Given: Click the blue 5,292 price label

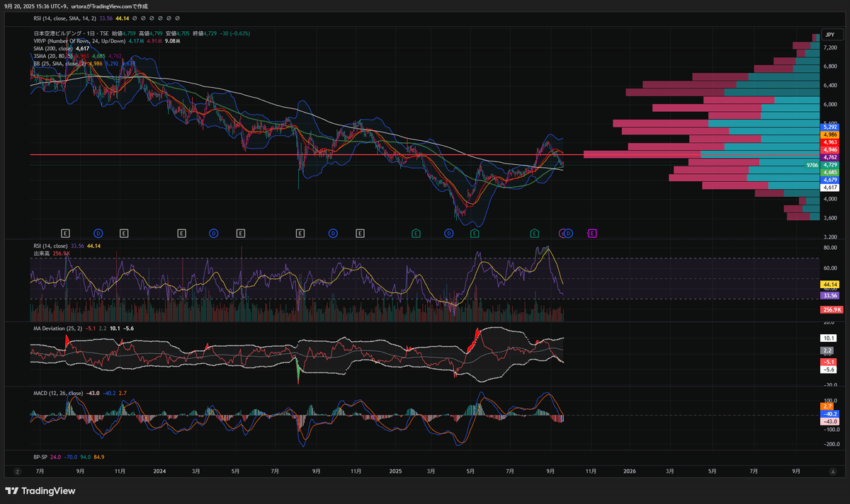Looking at the screenshot, I should (x=830, y=127).
